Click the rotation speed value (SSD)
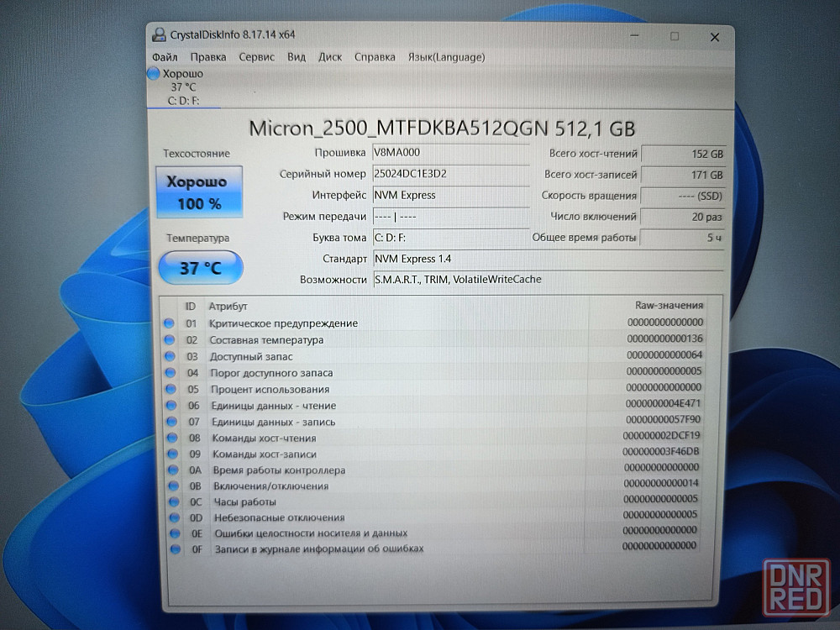840x630 pixels. [x=683, y=196]
